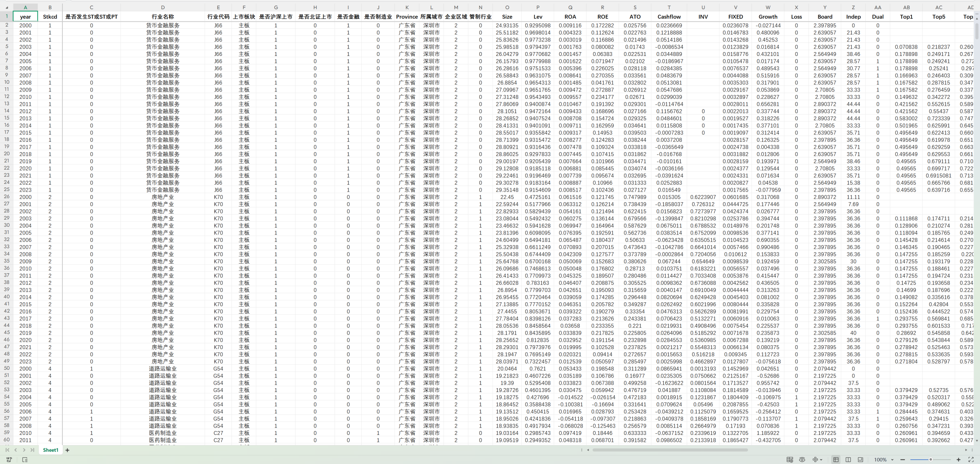Open the macro recorder icon in status bar
The image size is (980, 464).
(9, 460)
